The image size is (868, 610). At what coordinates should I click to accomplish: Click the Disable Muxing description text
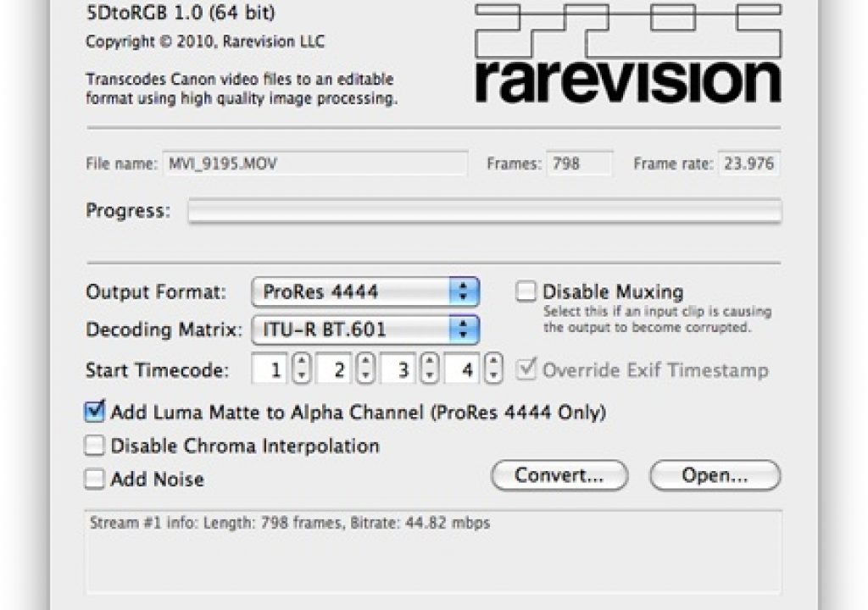657,319
